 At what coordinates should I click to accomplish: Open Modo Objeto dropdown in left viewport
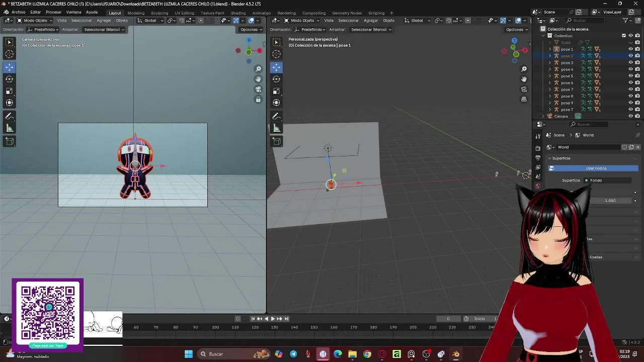tap(35, 21)
